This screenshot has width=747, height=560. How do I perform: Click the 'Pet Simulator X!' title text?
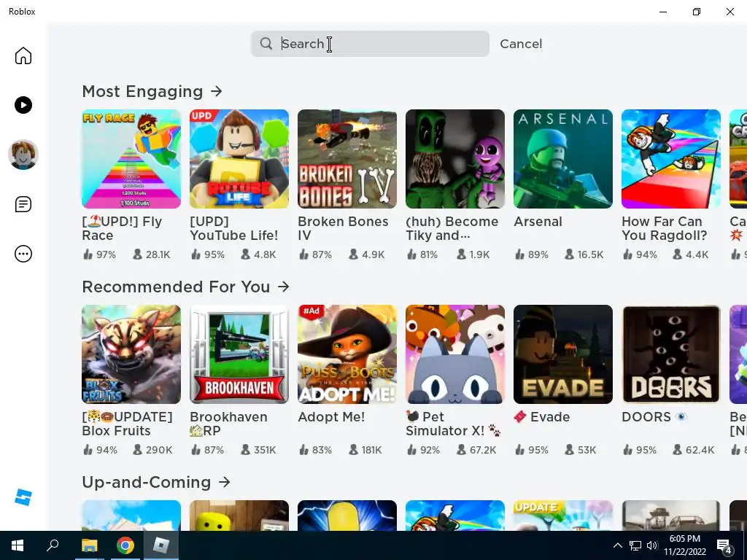453,424
